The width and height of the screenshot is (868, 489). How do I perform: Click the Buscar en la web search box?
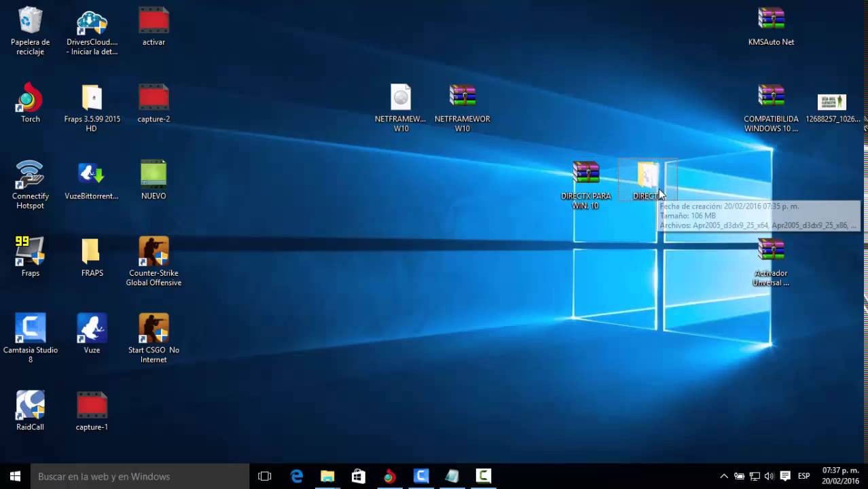pos(140,476)
